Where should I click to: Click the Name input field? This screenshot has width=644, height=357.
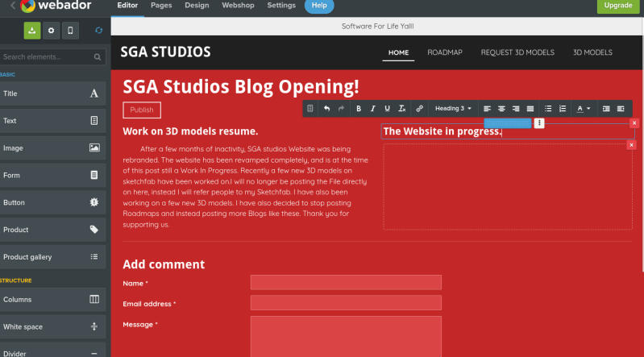tap(346, 283)
